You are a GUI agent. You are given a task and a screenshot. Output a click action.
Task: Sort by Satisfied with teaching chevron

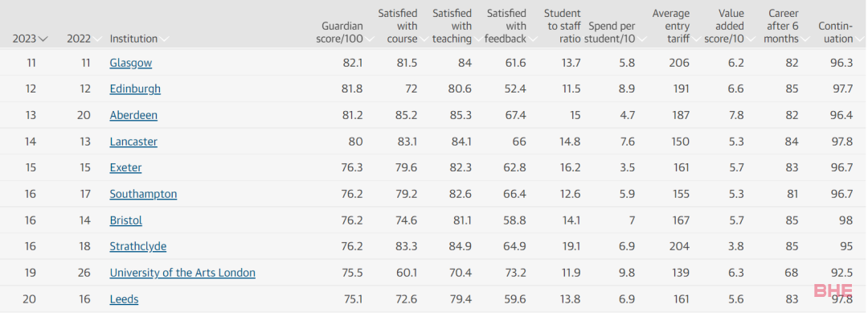[x=478, y=39]
